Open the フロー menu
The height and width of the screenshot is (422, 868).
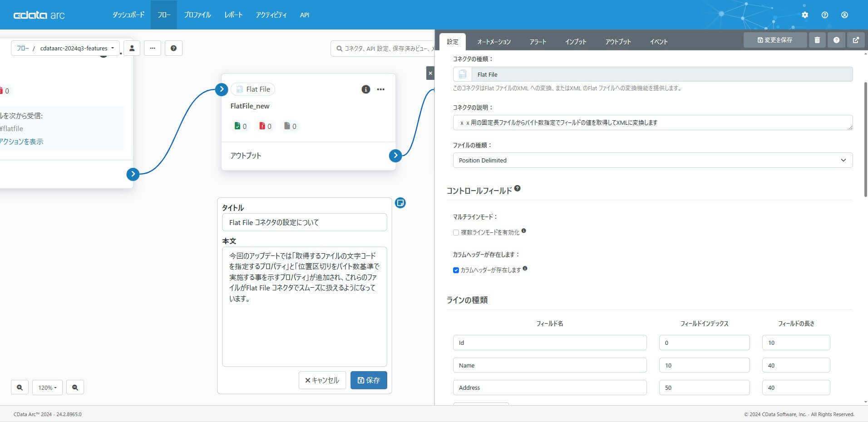coord(164,15)
